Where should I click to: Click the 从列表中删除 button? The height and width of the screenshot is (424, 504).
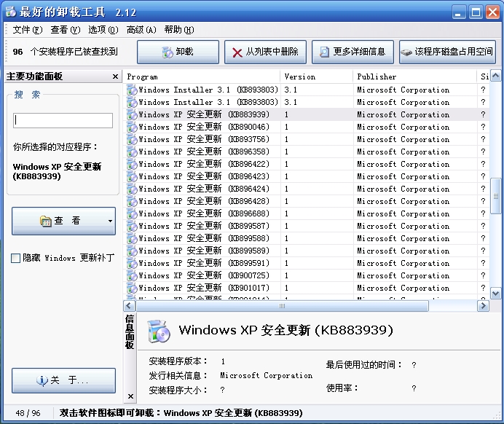tap(266, 52)
